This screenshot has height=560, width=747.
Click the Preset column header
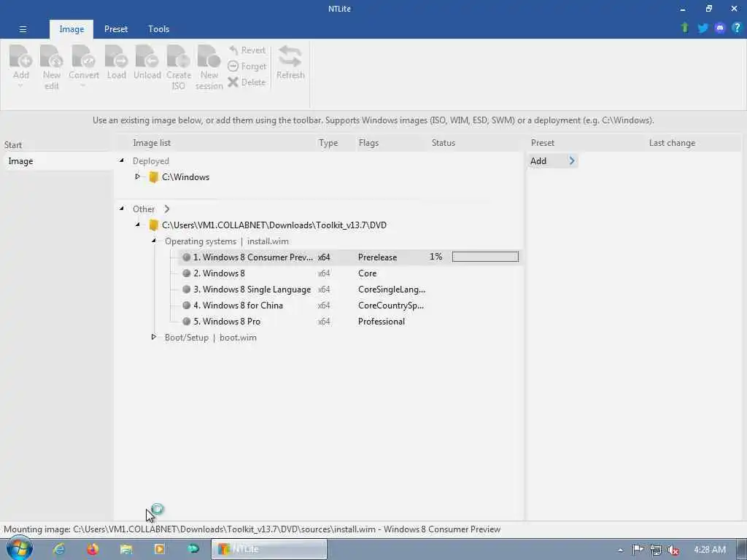[542, 143]
